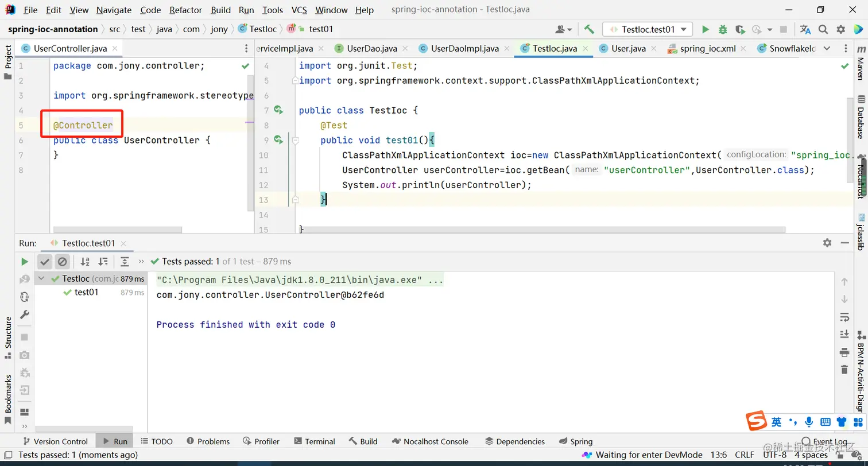Show more test toolbar actions chevron
This screenshot has height=466, width=868.
point(141,262)
